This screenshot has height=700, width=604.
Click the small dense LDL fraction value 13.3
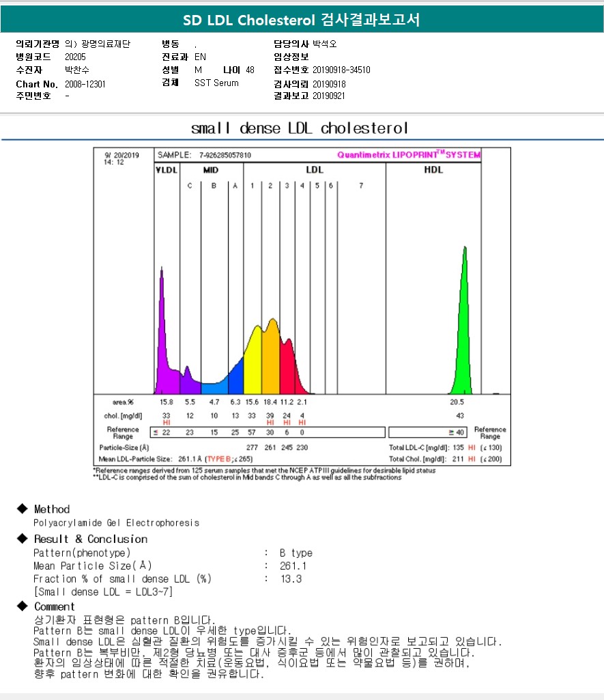coord(290,578)
